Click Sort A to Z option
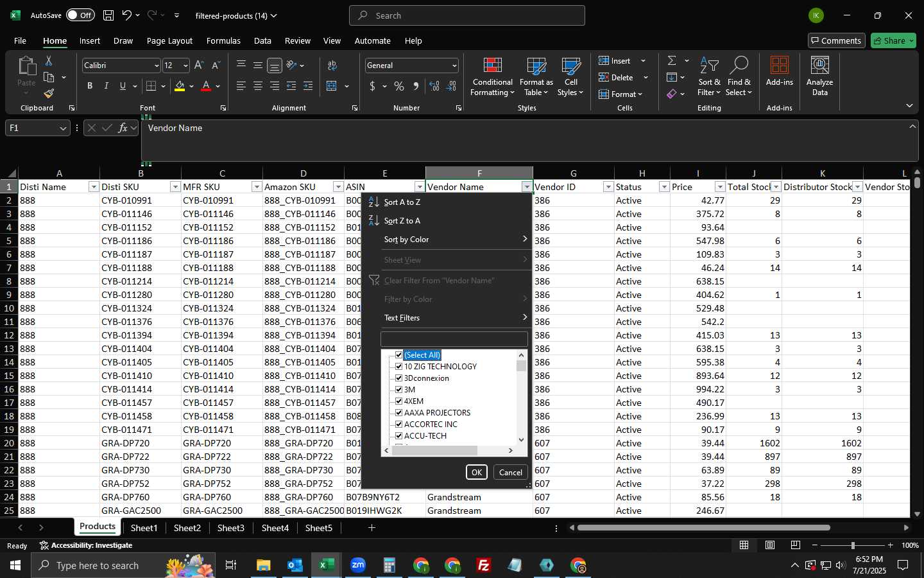 402,202
